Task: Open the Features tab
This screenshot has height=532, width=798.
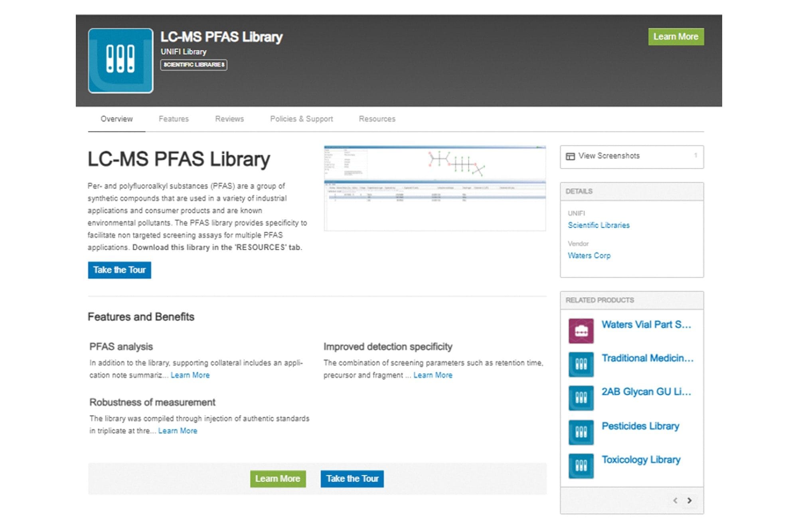Action: click(x=174, y=119)
